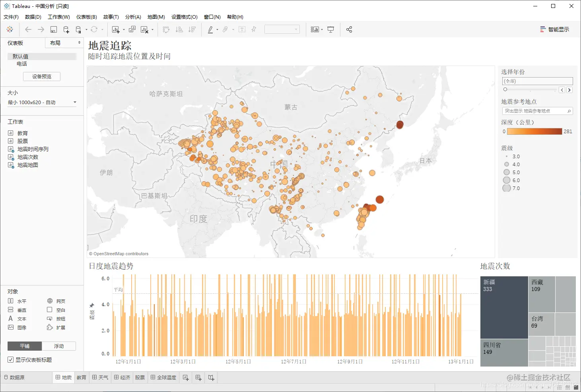Switch to 浮动 floating layout mode
The width and height of the screenshot is (581, 392).
59,346
